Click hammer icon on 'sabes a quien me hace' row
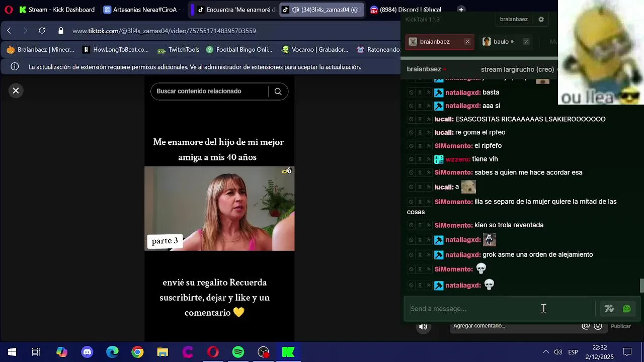Screen dimensions: 644x362 coord(428,173)
